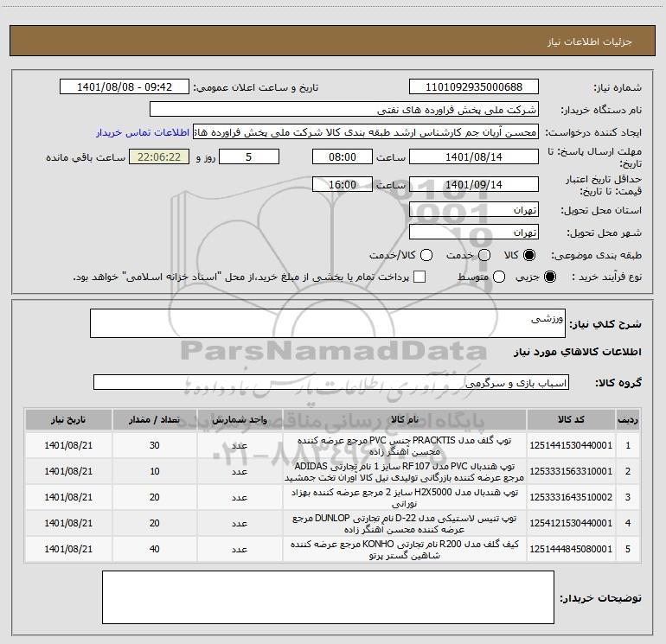Click the کد کالا column header
The height and width of the screenshot is (644, 666).
571,420
